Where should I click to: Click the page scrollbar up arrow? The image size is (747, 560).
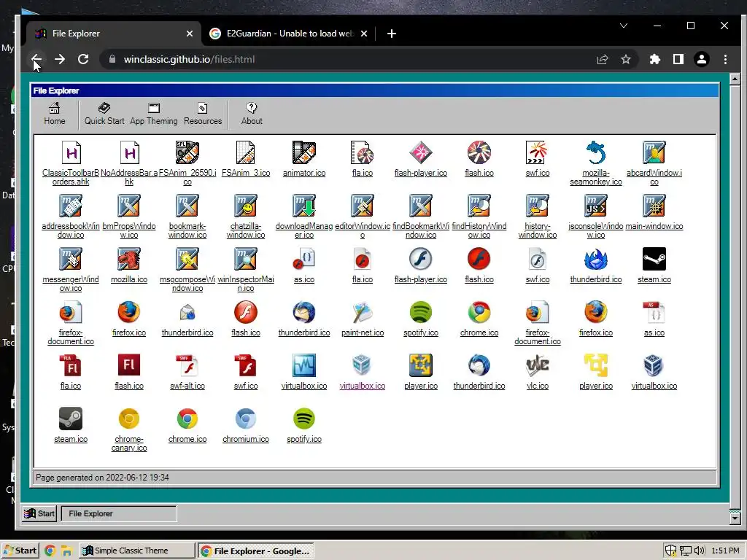click(734, 79)
